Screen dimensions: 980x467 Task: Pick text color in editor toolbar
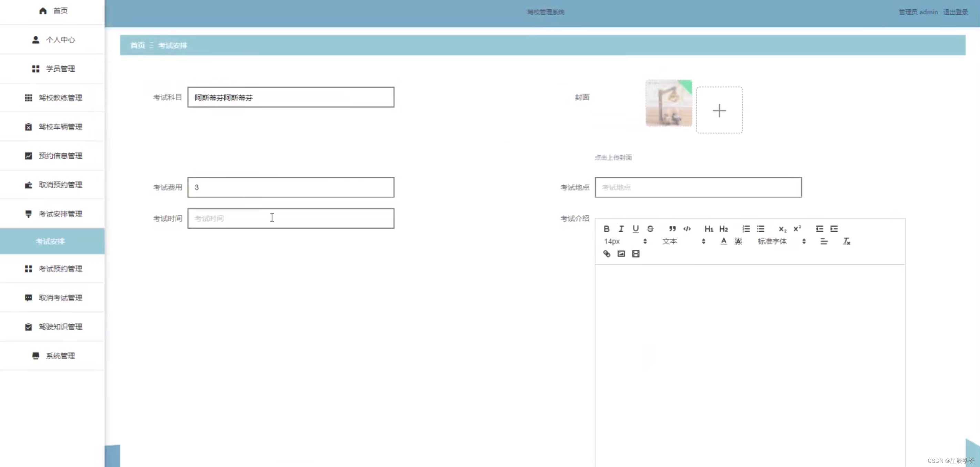pyautogui.click(x=723, y=241)
